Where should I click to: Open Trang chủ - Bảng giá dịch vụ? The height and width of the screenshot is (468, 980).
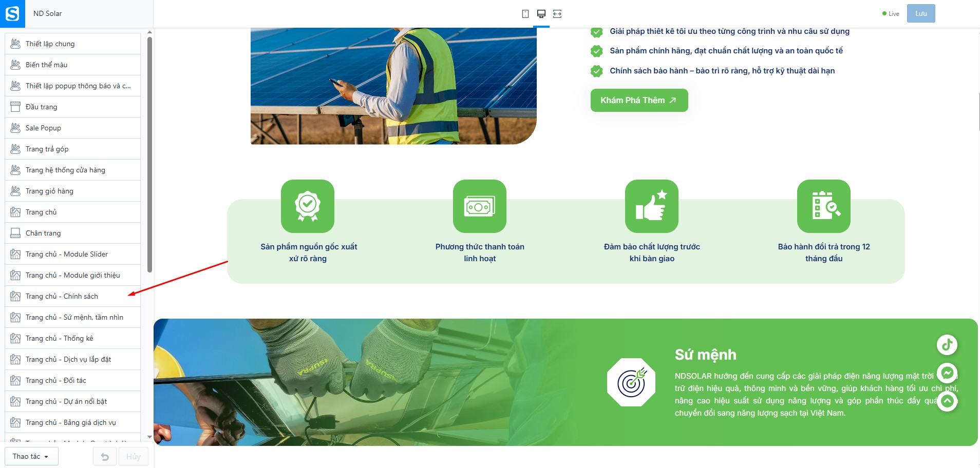(72, 422)
